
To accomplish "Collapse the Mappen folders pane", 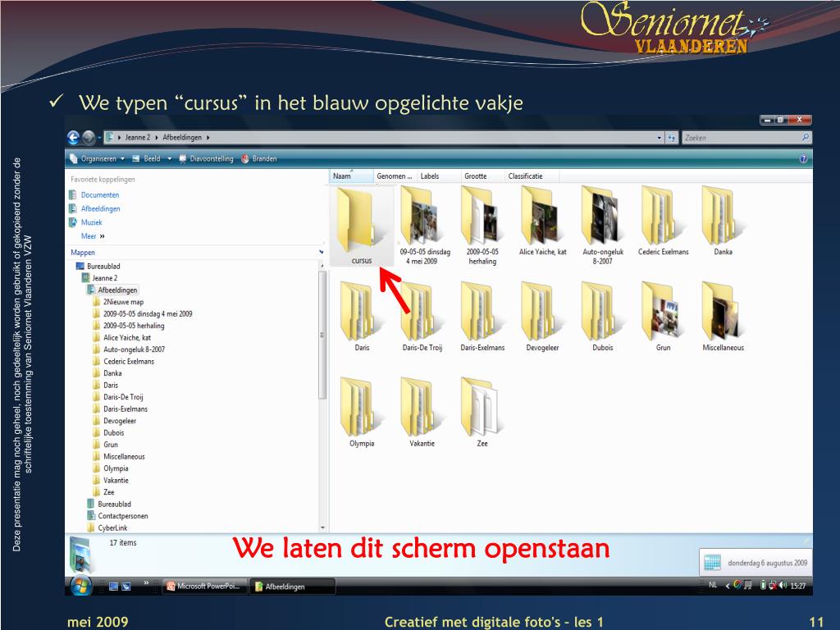I will pyautogui.click(x=321, y=253).
